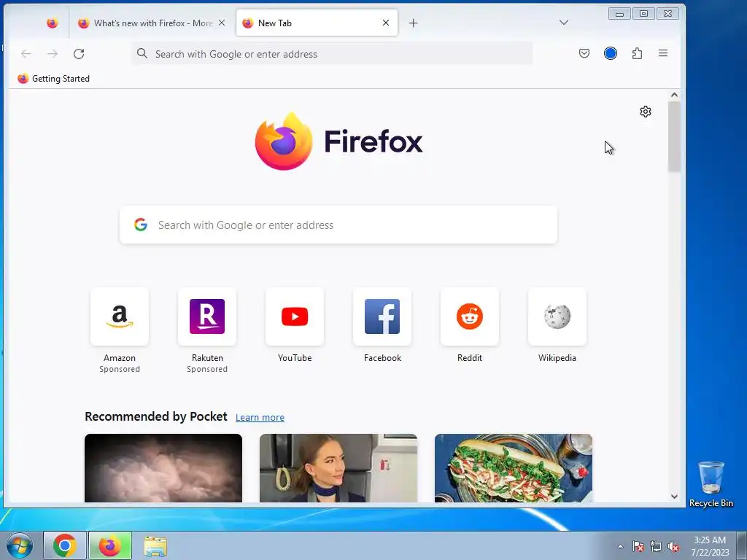Open Save to Pocket button
This screenshot has height=560, width=747.
pyautogui.click(x=584, y=53)
